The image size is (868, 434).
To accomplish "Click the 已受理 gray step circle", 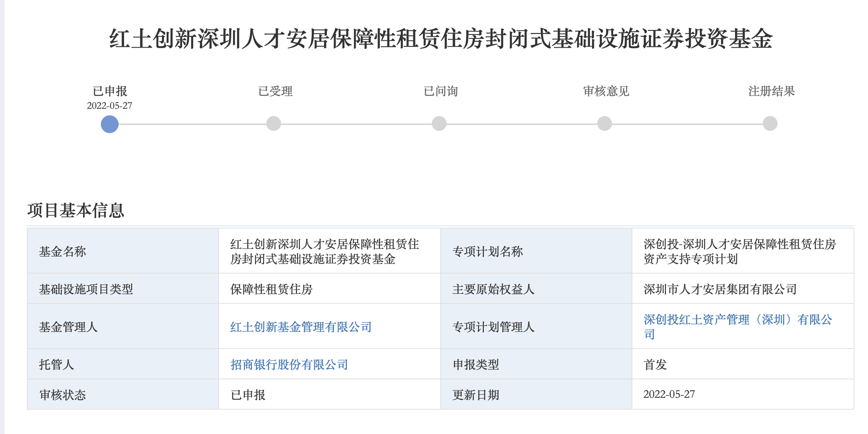I will (274, 123).
